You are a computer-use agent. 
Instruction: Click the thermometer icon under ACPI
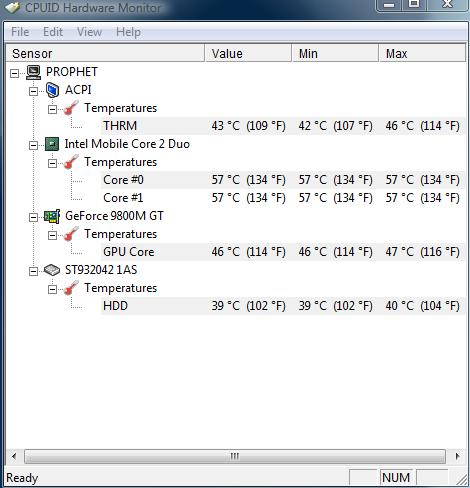click(x=71, y=108)
